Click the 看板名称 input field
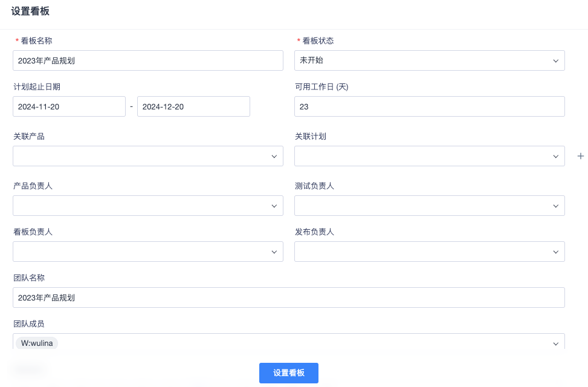Viewport: 588px width, 387px height. click(x=147, y=60)
